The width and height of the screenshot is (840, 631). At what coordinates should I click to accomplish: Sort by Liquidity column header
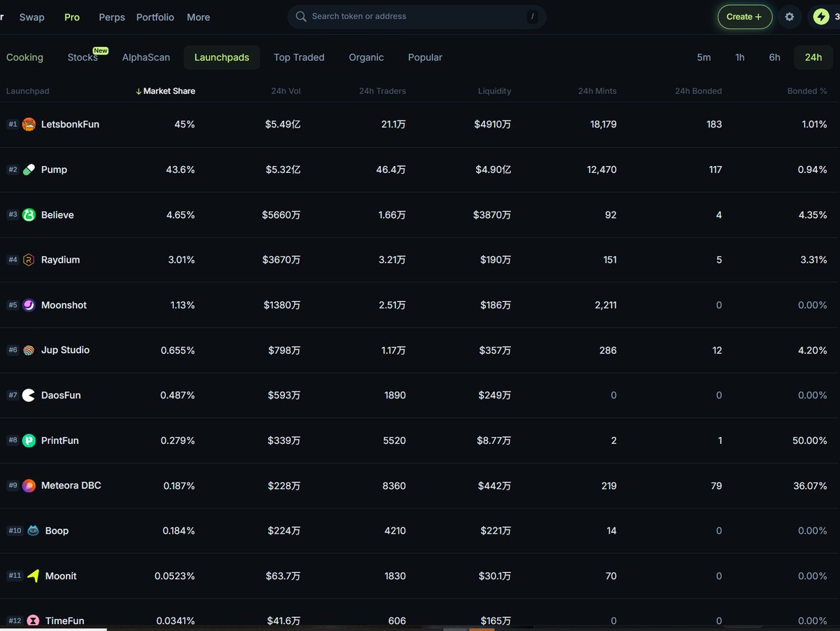click(495, 91)
